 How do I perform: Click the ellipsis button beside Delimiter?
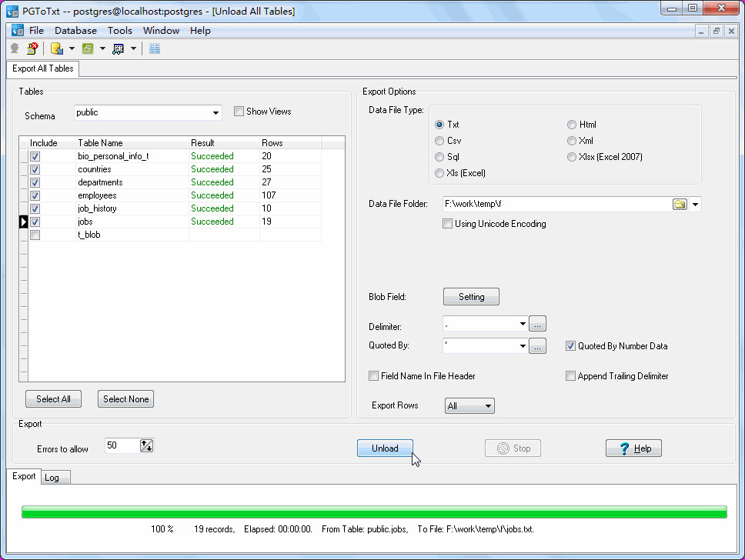(537, 324)
